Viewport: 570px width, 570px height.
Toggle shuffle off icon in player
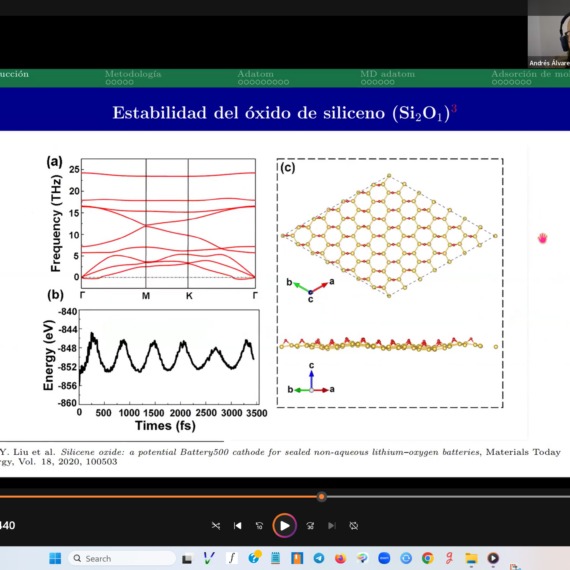pos(216,526)
